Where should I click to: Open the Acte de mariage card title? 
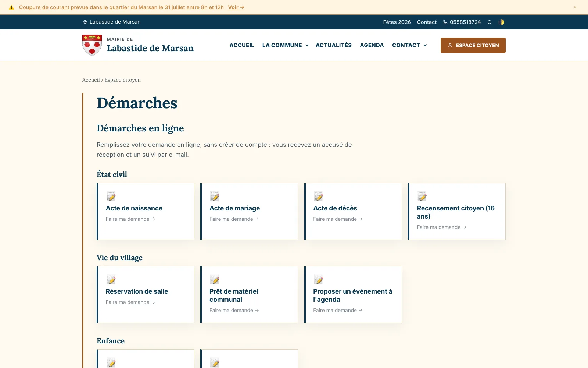click(x=234, y=208)
